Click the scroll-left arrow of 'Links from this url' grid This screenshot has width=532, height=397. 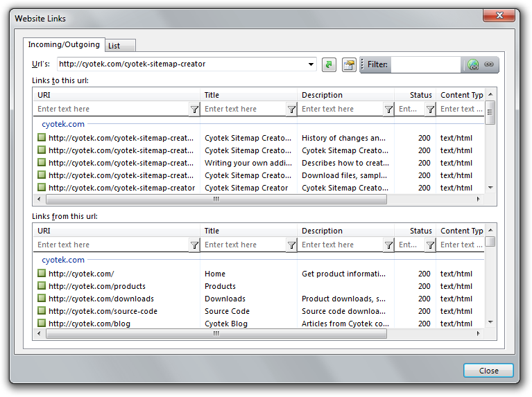39,333
